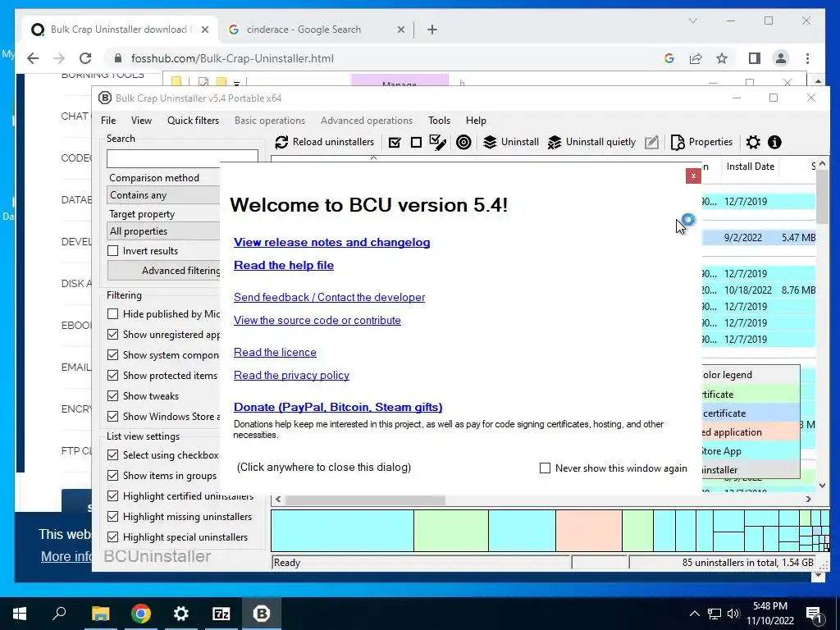Click the Uninstall toolbar button

click(510, 142)
